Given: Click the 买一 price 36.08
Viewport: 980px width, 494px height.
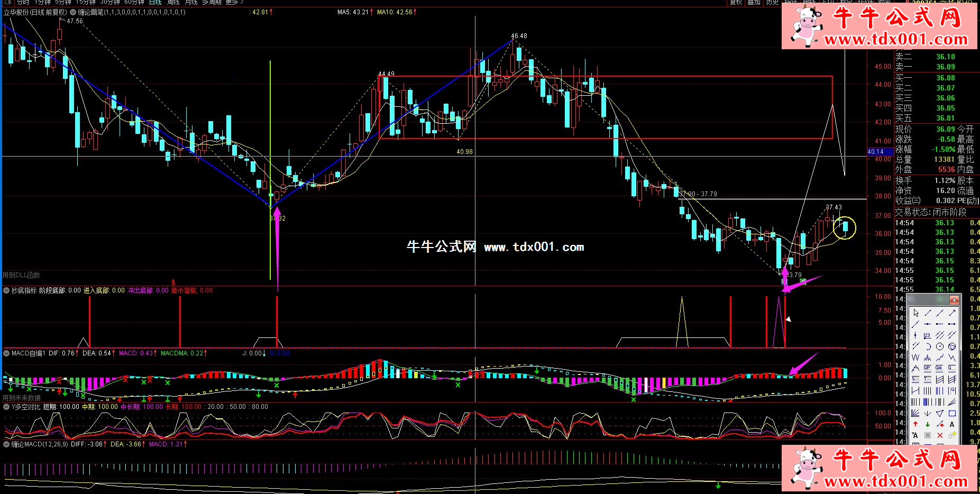Looking at the screenshot, I should (946, 78).
